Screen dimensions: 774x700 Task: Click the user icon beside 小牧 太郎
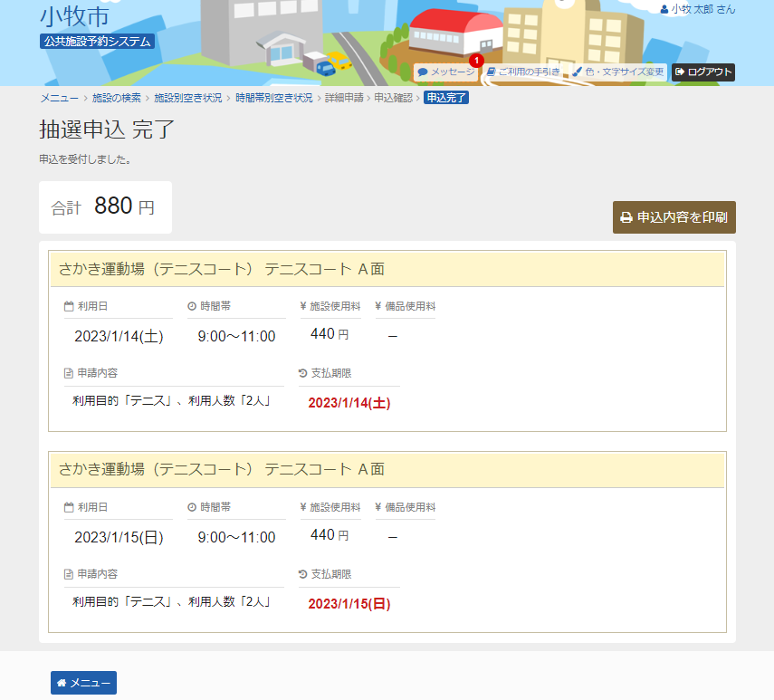(664, 9)
